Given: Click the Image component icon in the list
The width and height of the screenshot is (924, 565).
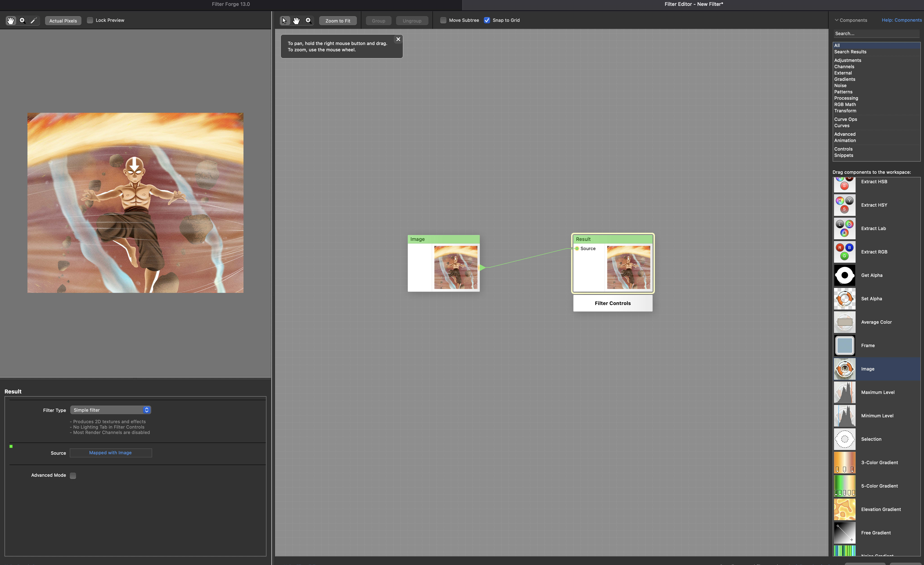Looking at the screenshot, I should (845, 369).
